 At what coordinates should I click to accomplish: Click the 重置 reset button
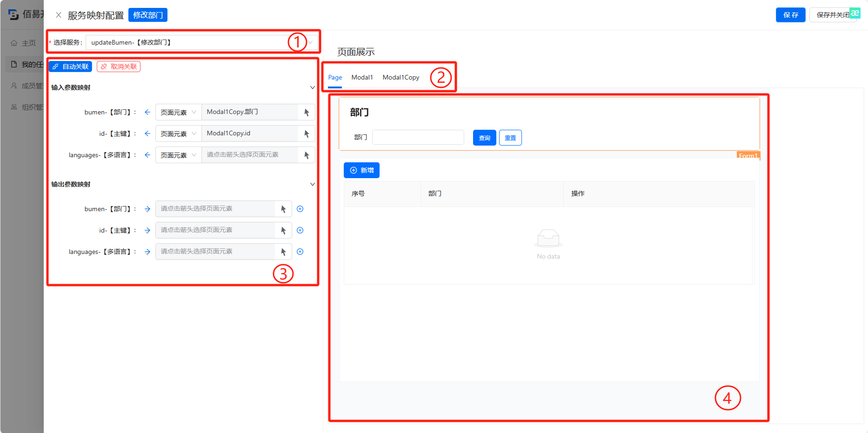(510, 138)
